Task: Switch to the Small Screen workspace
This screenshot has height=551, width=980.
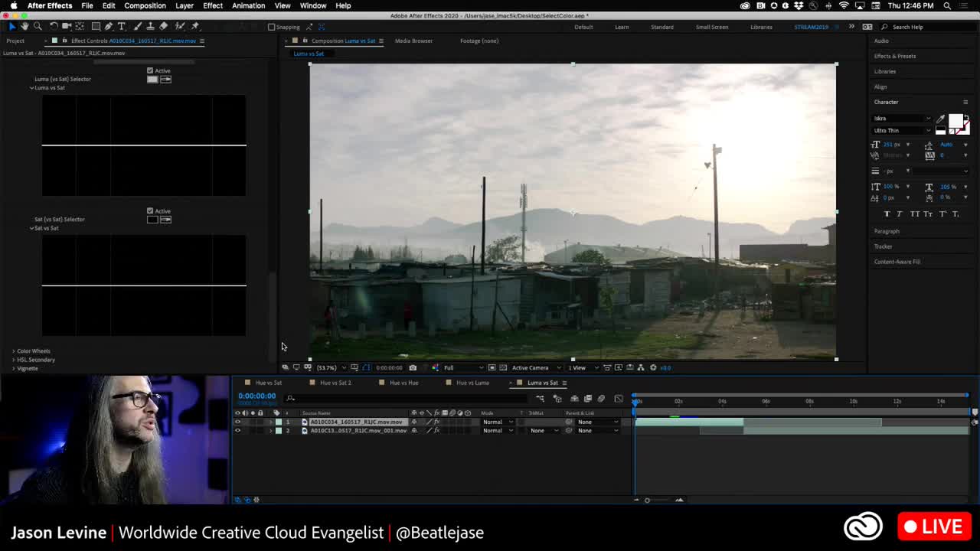Action: [x=711, y=27]
